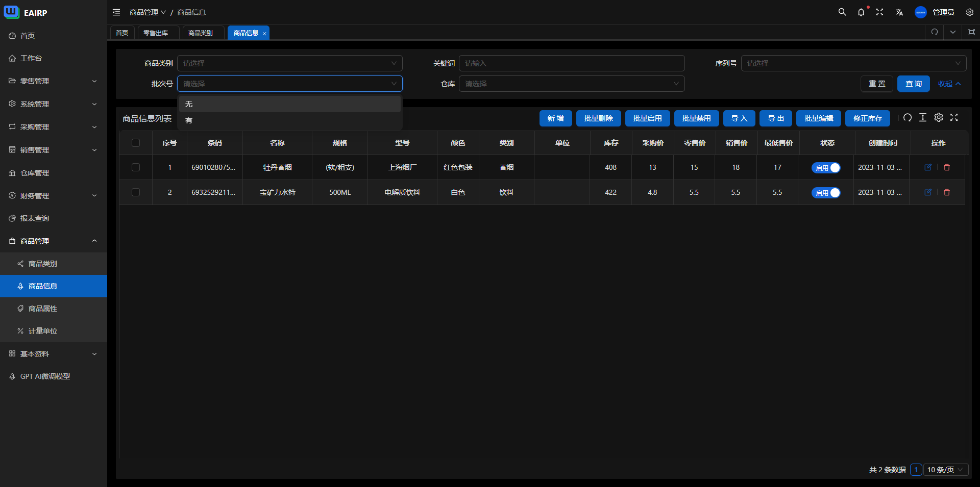Toggle the 启用 status switch for 牡丹香烟
Image resolution: width=980 pixels, height=487 pixels.
coord(826,168)
